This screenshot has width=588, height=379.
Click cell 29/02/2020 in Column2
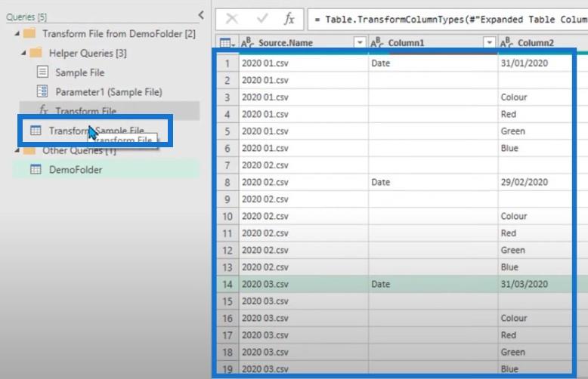tap(525, 182)
